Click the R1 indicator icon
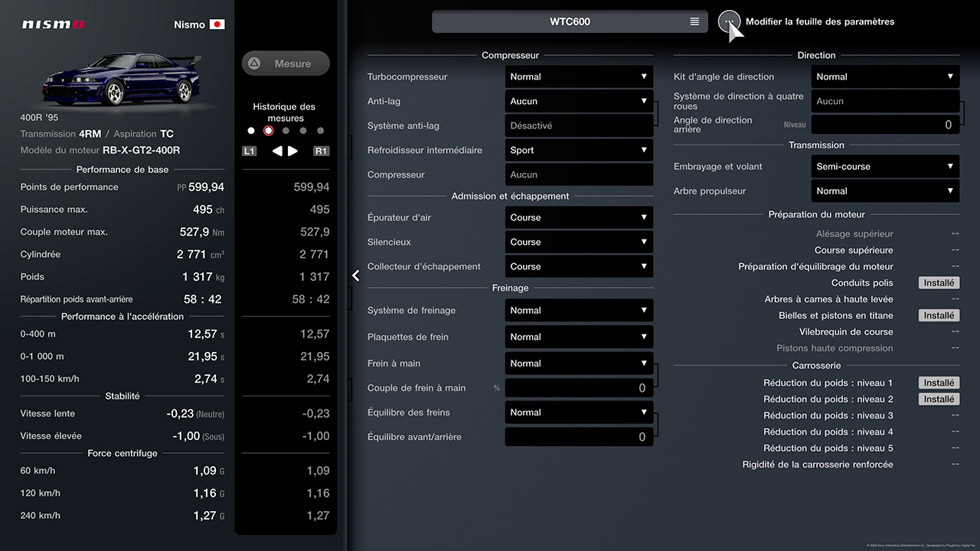Screen dimensions: 980x551 click(x=321, y=151)
